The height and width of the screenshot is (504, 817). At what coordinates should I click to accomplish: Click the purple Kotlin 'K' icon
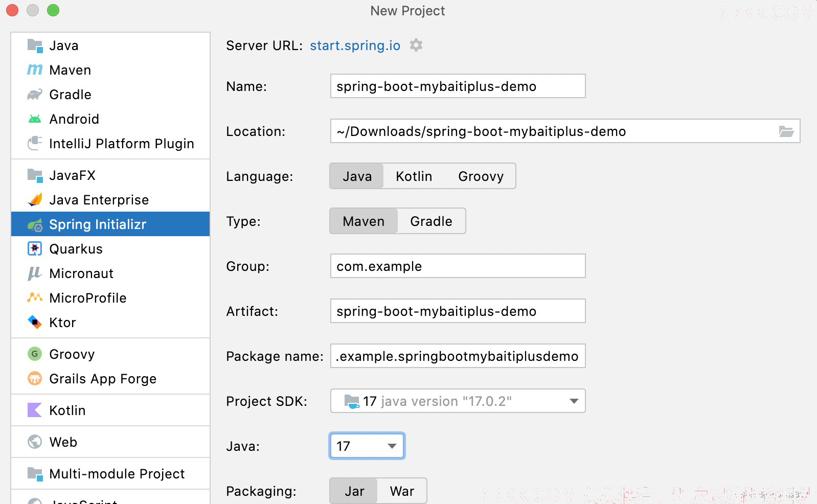pyautogui.click(x=35, y=410)
